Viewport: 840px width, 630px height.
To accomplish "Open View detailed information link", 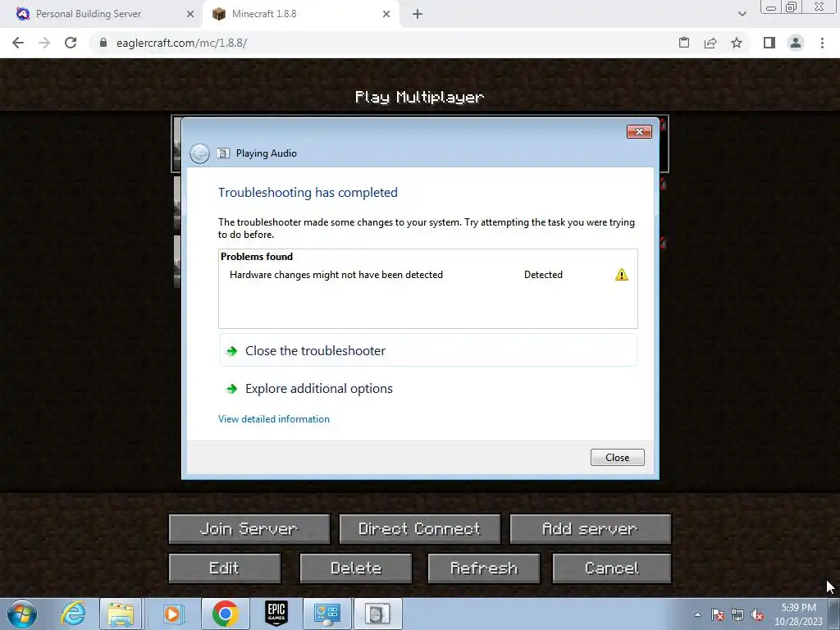I will 274,419.
